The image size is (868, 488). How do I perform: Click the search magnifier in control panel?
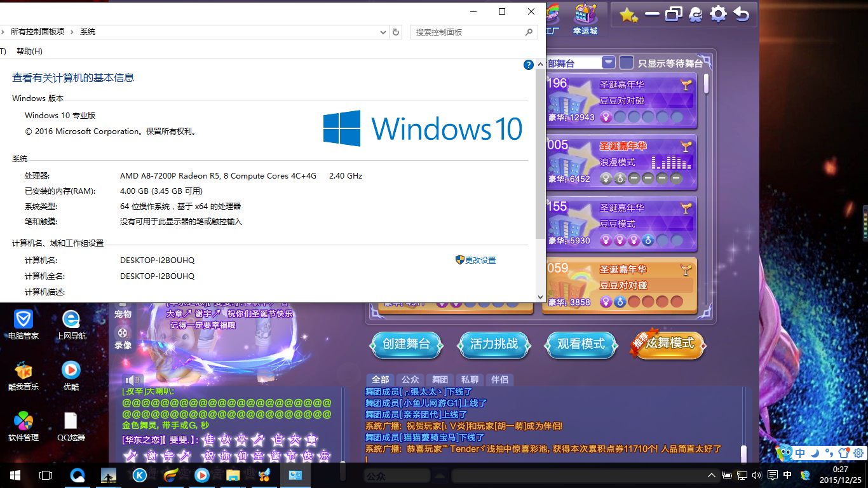click(x=529, y=32)
